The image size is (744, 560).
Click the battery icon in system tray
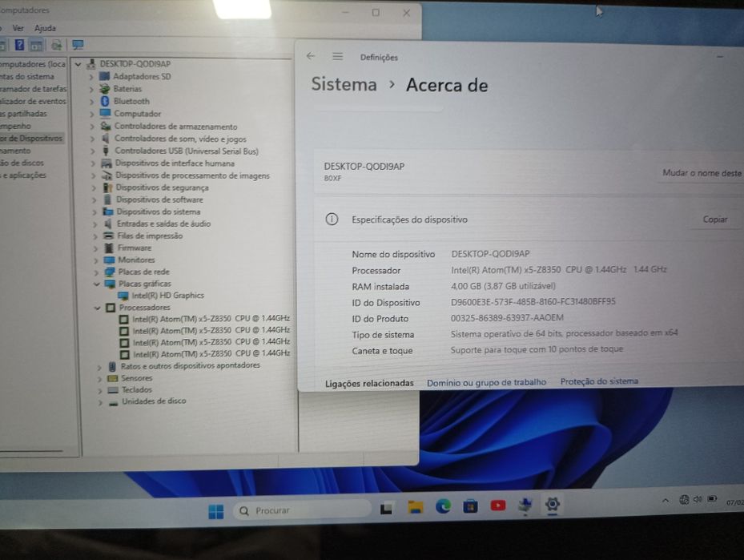[x=712, y=499]
